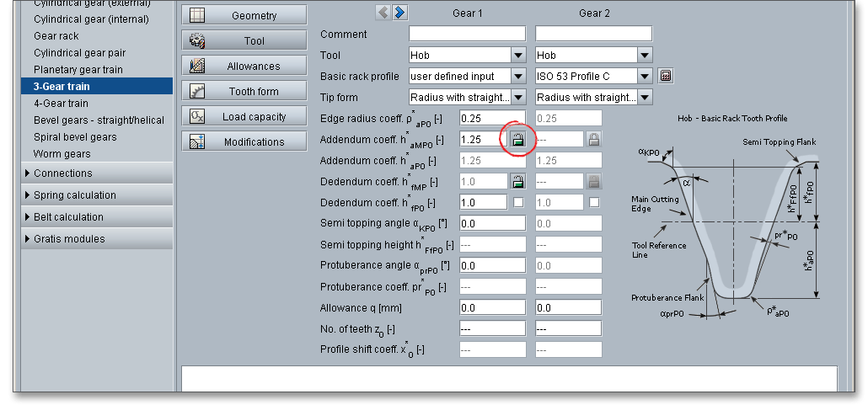Open Gear 1 Tool dropdown
Screen dimensions: 868x405
tap(518, 55)
